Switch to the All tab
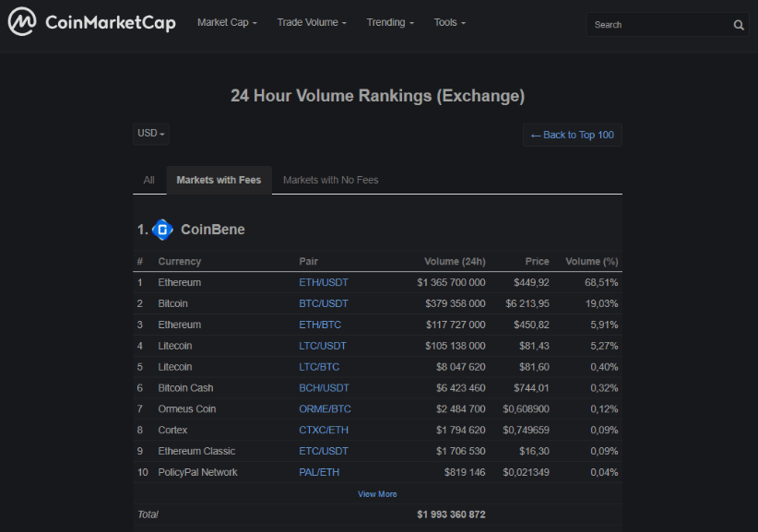The image size is (758, 532). pos(148,180)
